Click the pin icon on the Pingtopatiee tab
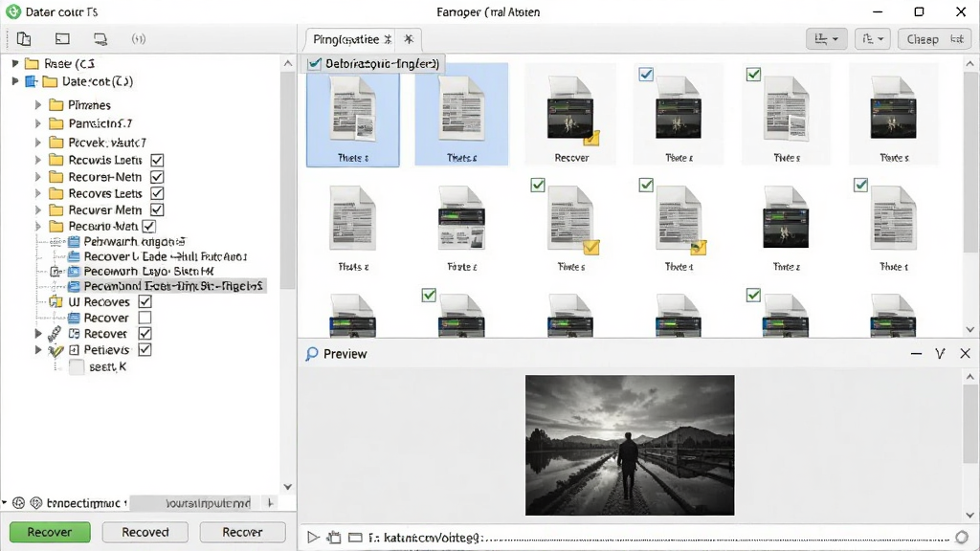The width and height of the screenshot is (980, 551). tap(388, 39)
